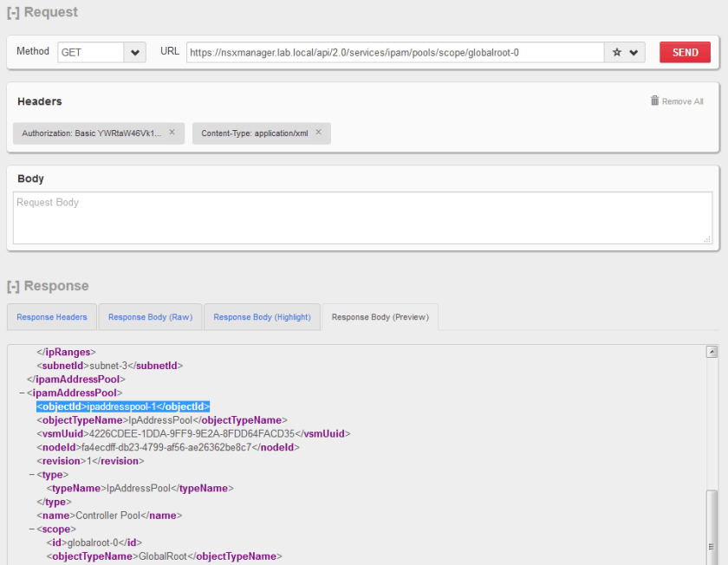Open the favorites star dropdown beside URL

click(625, 53)
